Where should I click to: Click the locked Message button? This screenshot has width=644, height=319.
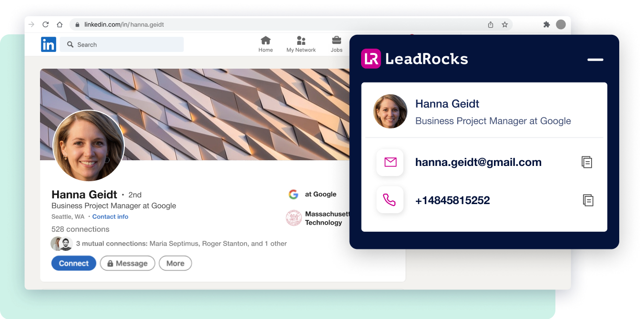click(127, 263)
